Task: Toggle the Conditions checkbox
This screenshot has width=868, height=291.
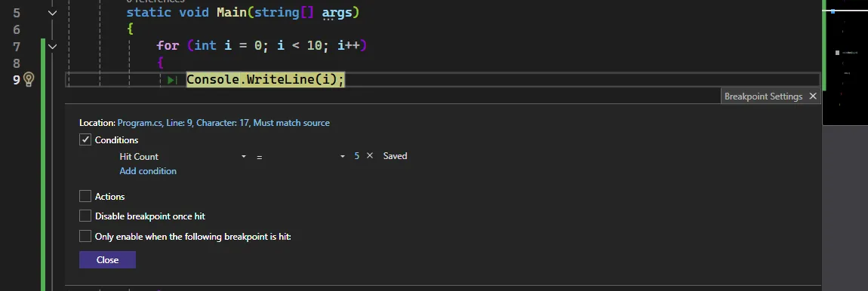Action: coord(85,140)
